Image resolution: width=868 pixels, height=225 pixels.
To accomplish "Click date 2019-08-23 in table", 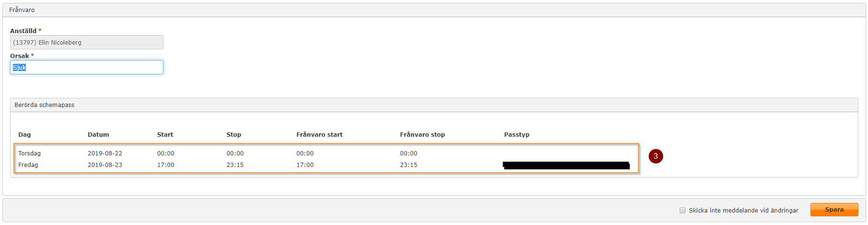I will point(105,165).
